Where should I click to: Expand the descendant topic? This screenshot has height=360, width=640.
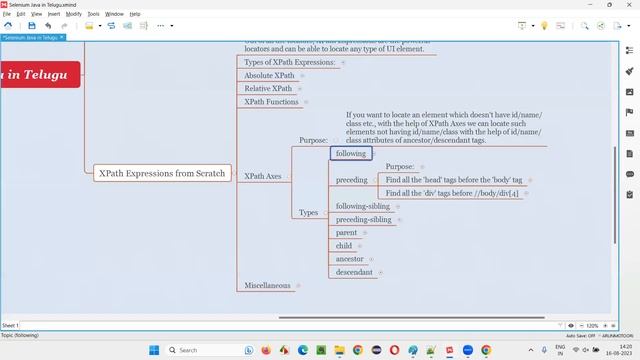tap(380, 273)
